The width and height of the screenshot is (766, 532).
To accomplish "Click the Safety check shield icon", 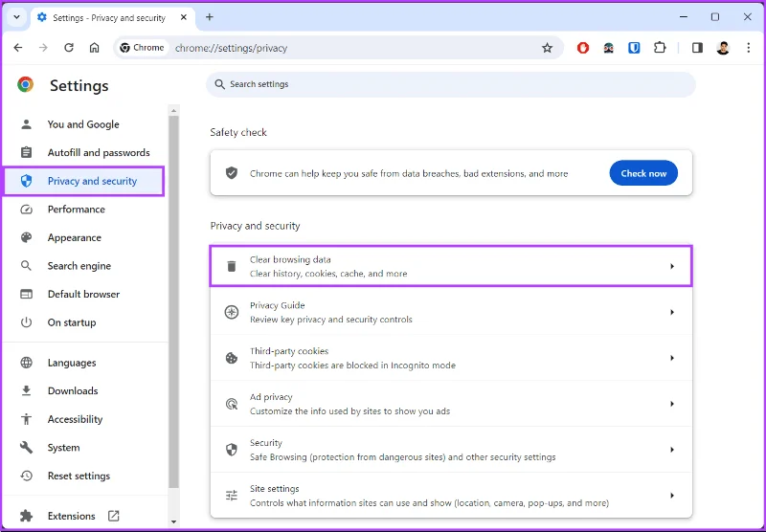I will click(x=232, y=173).
